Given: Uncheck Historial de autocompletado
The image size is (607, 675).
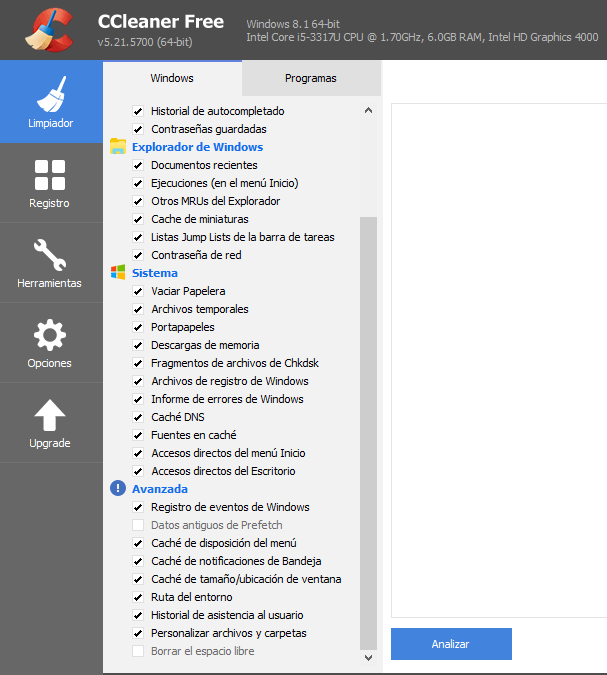Looking at the screenshot, I should (x=138, y=111).
